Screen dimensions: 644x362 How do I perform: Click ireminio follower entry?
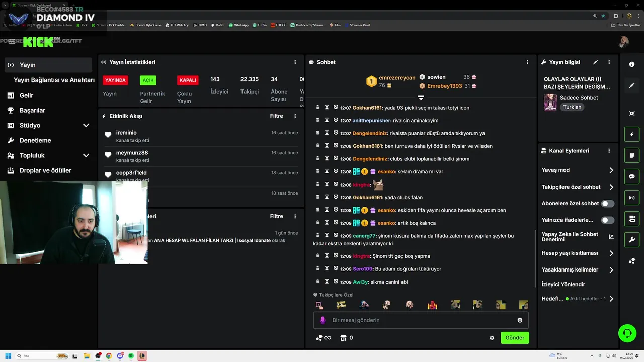pos(201,136)
